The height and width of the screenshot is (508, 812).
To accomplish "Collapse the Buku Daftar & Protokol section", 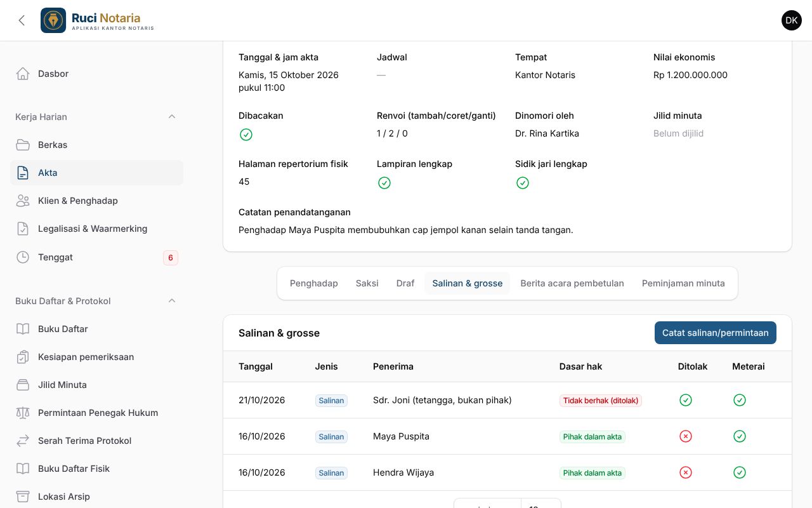I will click(172, 301).
